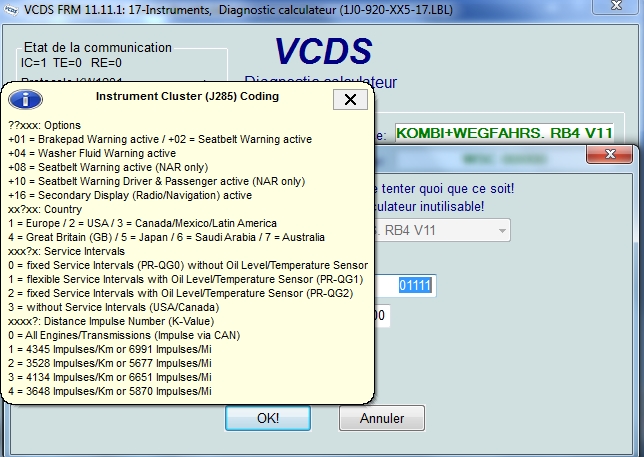This screenshot has height=457, width=644.
Task: Click the VCDS app icon in title bar
Action: click(x=11, y=10)
